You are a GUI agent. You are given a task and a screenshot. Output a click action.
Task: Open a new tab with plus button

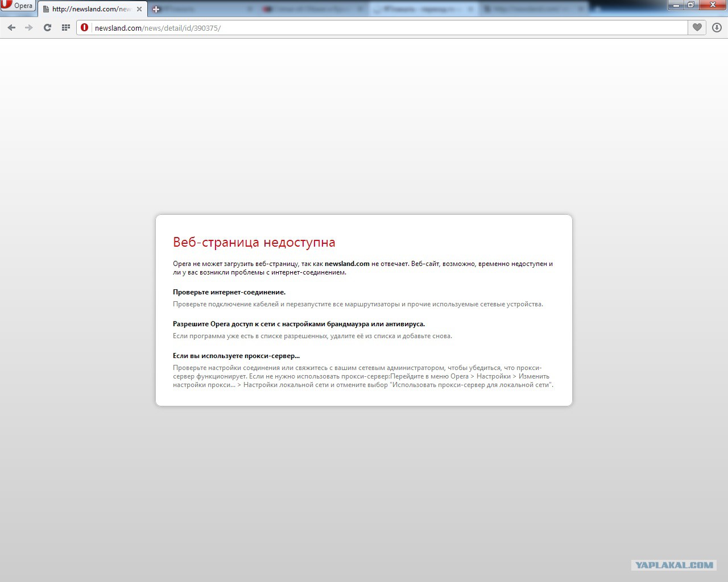tap(156, 9)
